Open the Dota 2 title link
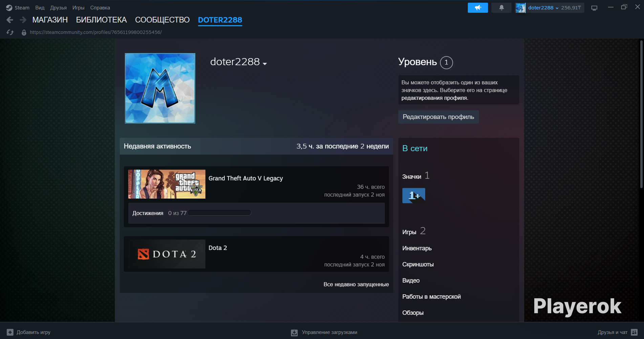Screen dimensions: 644x339 218,248
